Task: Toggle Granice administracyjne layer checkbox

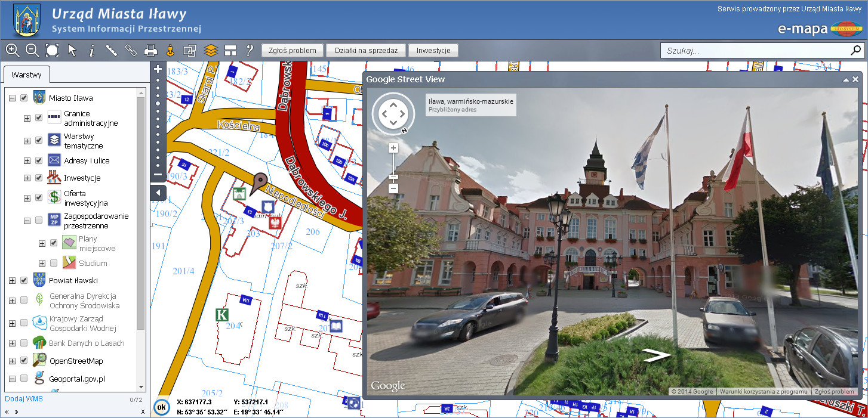Action: [39, 118]
